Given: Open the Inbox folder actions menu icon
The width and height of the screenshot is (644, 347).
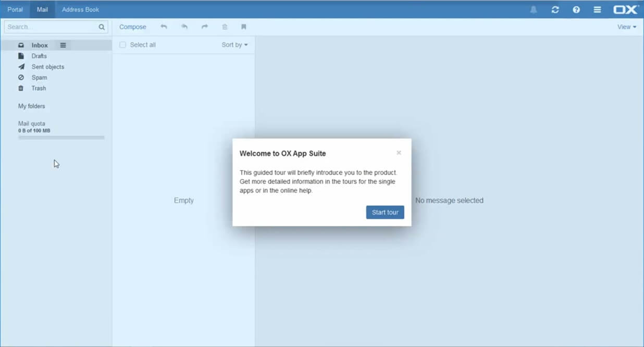Looking at the screenshot, I should coord(63,45).
